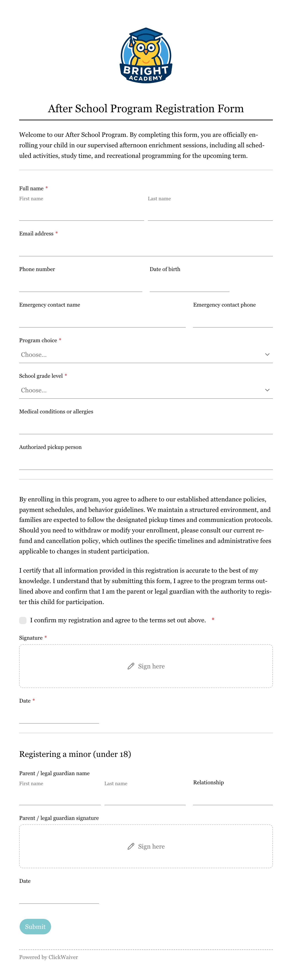Submit the registration form
292x980 pixels.
pos(35,927)
